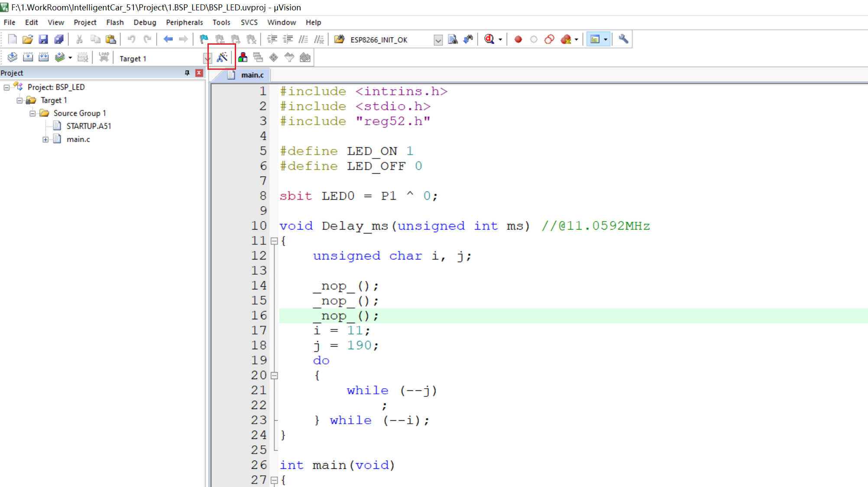Open Manage Project Items colored blocks icon
Viewport: 868px width, 487px height.
click(243, 57)
